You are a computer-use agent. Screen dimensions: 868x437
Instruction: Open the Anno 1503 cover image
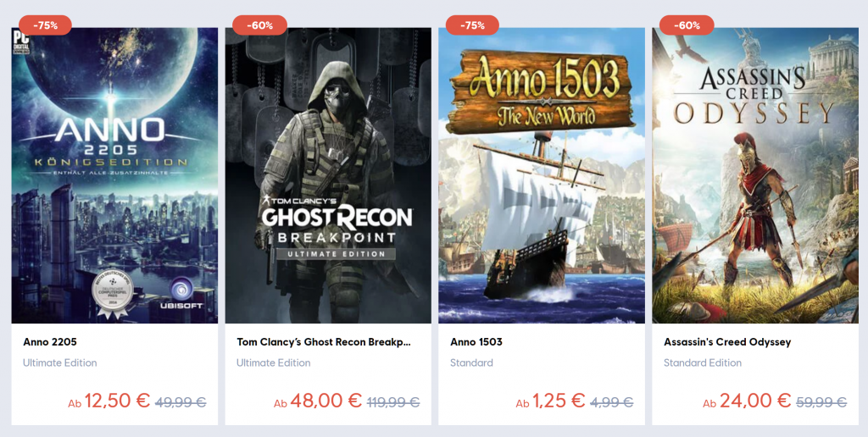pos(542,175)
